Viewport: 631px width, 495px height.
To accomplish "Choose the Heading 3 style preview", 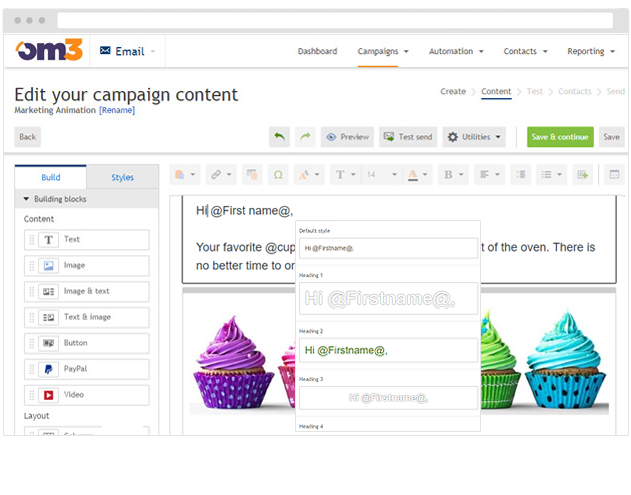I will [388, 398].
